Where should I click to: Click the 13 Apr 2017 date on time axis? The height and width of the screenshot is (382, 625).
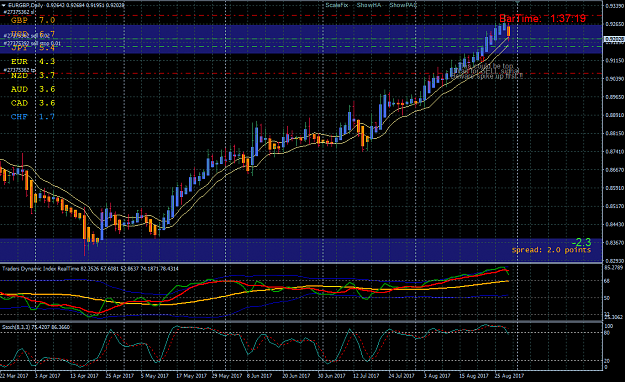84,376
